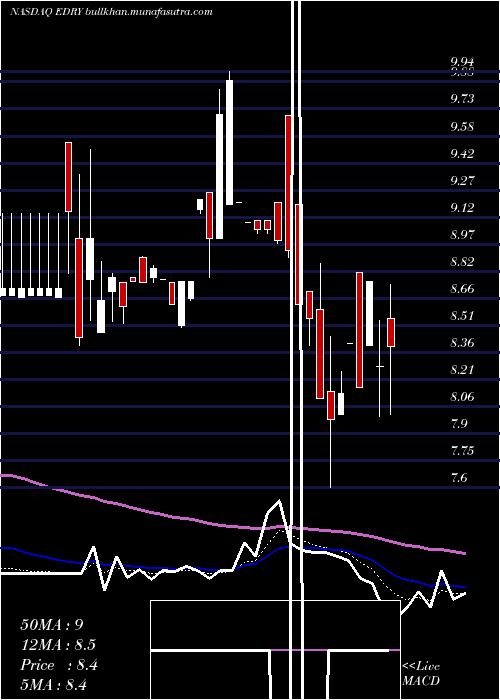Click the first red candle near 9.42

tap(68, 177)
